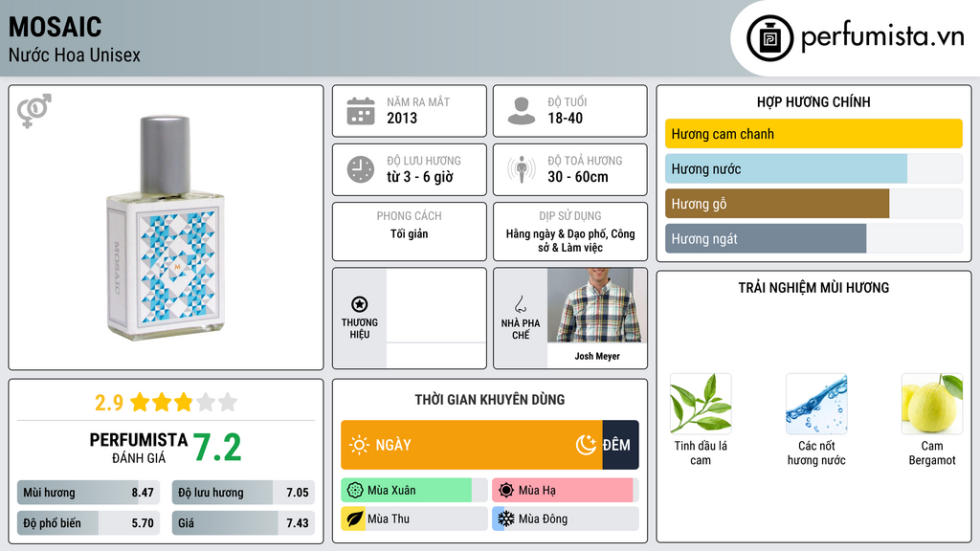Click the sun icon in Ngày bar
The image size is (980, 551).
click(x=359, y=445)
